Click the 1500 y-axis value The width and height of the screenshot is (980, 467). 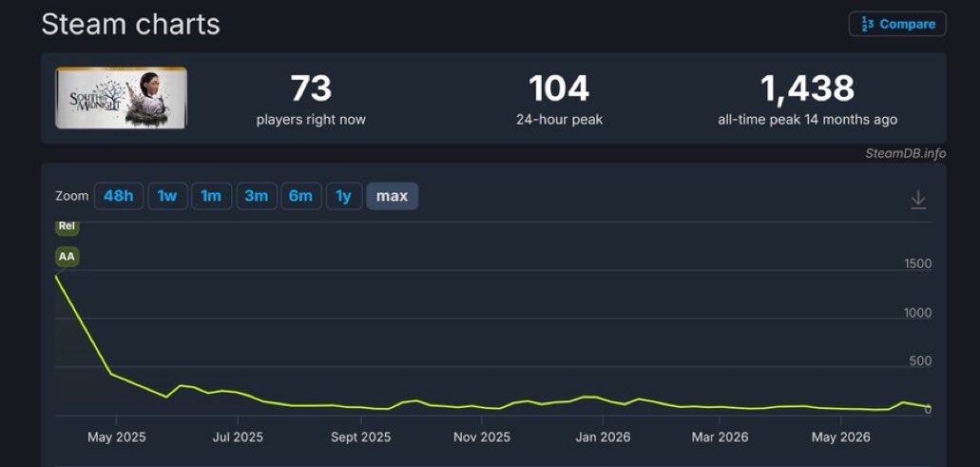tap(917, 263)
